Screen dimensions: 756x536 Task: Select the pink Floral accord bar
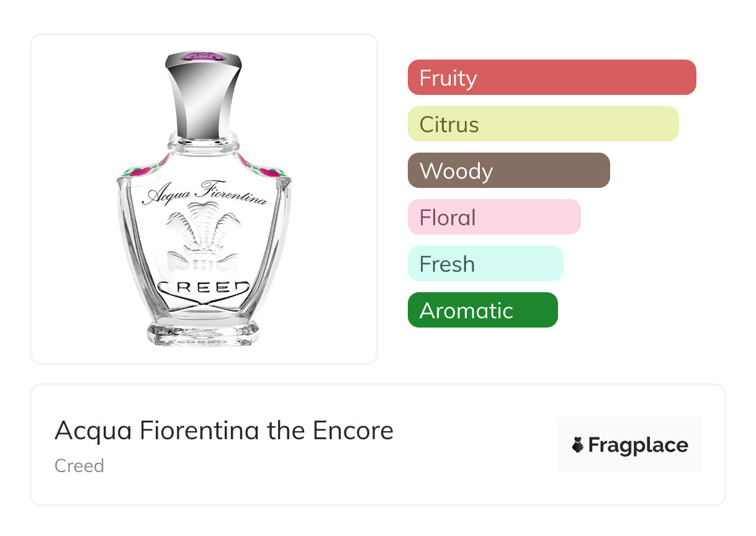[493, 217]
